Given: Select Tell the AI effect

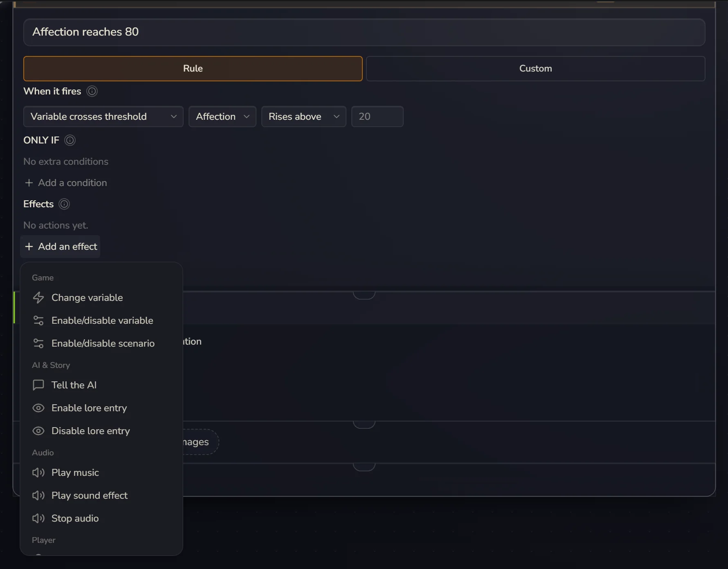Looking at the screenshot, I should [x=101, y=385].
